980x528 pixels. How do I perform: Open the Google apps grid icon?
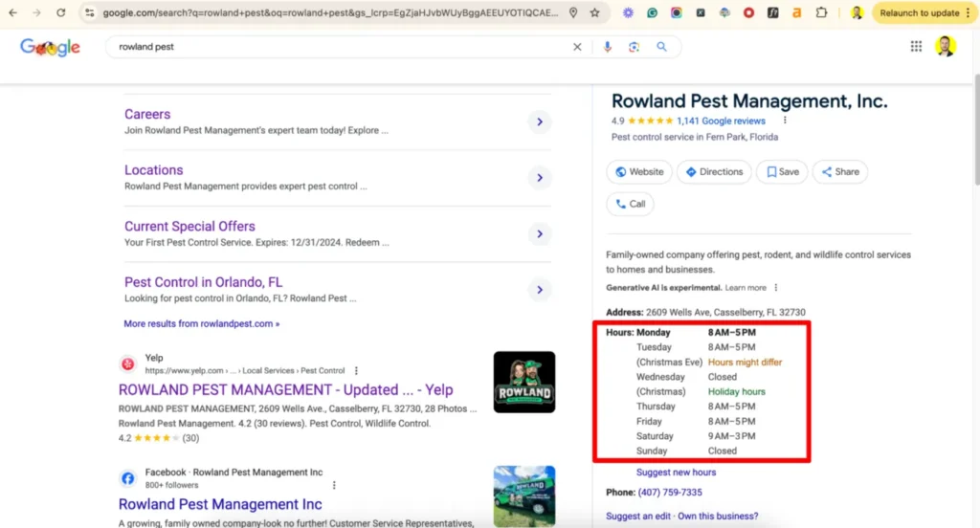[916, 47]
